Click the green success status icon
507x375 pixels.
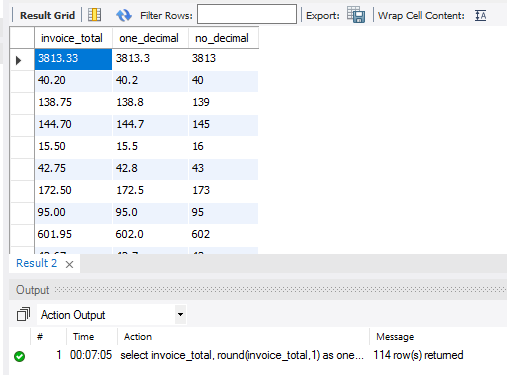click(x=19, y=356)
